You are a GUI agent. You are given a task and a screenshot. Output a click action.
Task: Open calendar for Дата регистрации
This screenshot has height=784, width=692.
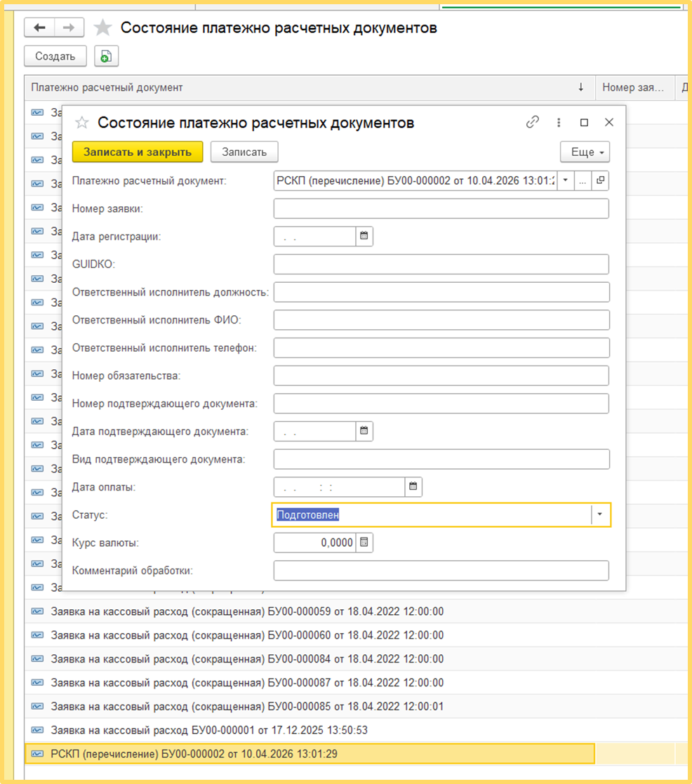coord(364,237)
